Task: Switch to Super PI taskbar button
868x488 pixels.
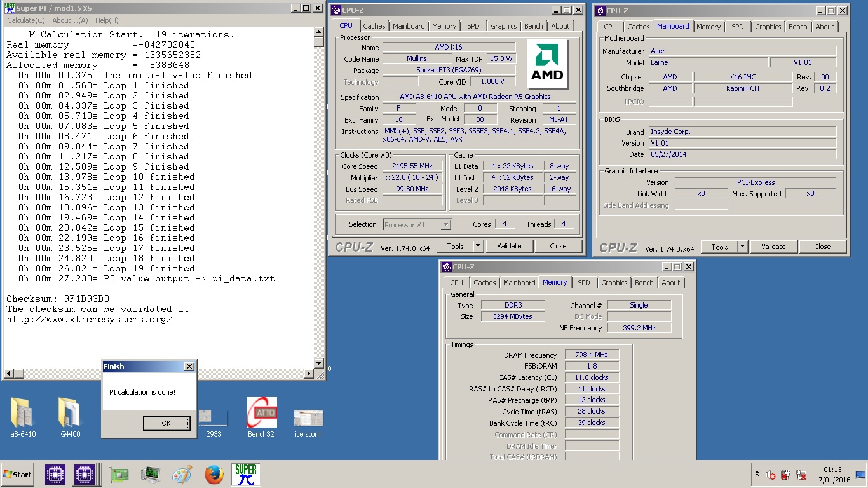Action: (x=245, y=475)
